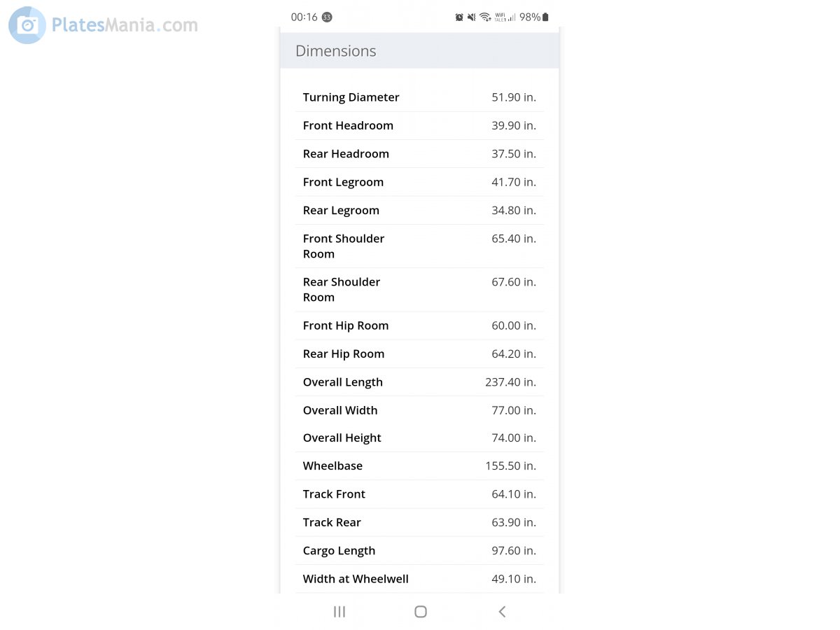This screenshot has height=630, width=840.
Task: Tap the Android back navigation arrow
Action: coord(502,612)
